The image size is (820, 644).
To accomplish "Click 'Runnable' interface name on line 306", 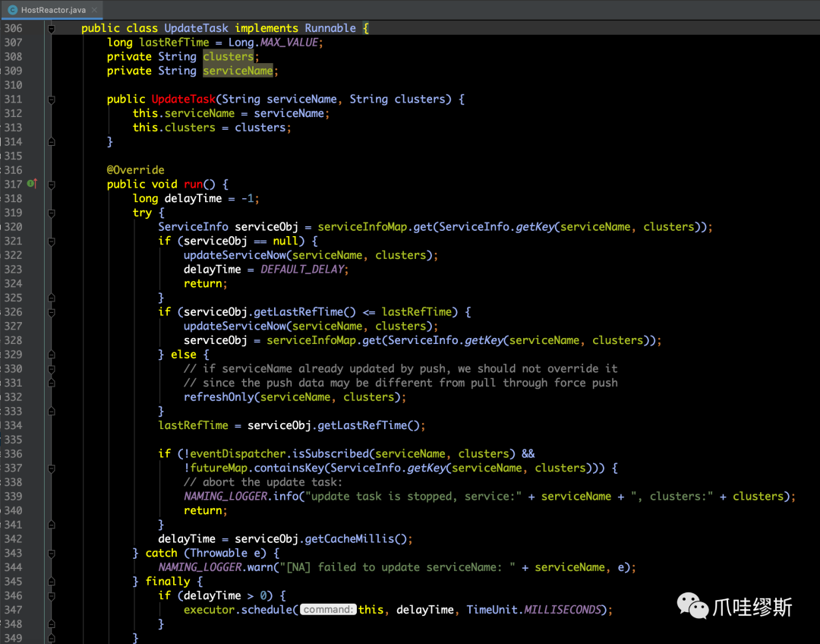I will point(330,28).
